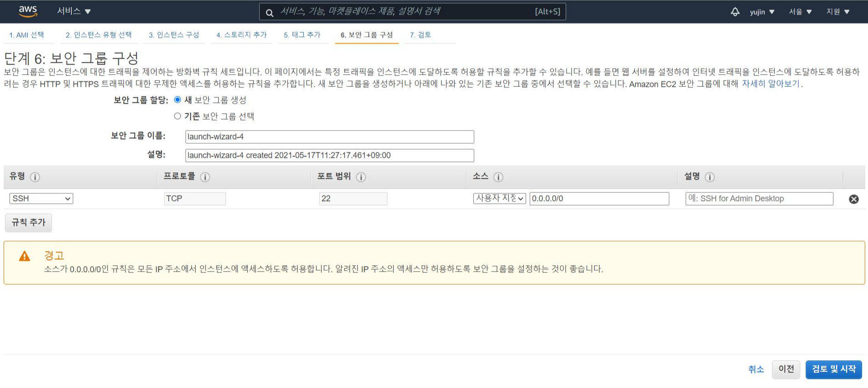This screenshot has height=388, width=868.
Task: Click the 규칙 추가 button
Action: point(28,222)
